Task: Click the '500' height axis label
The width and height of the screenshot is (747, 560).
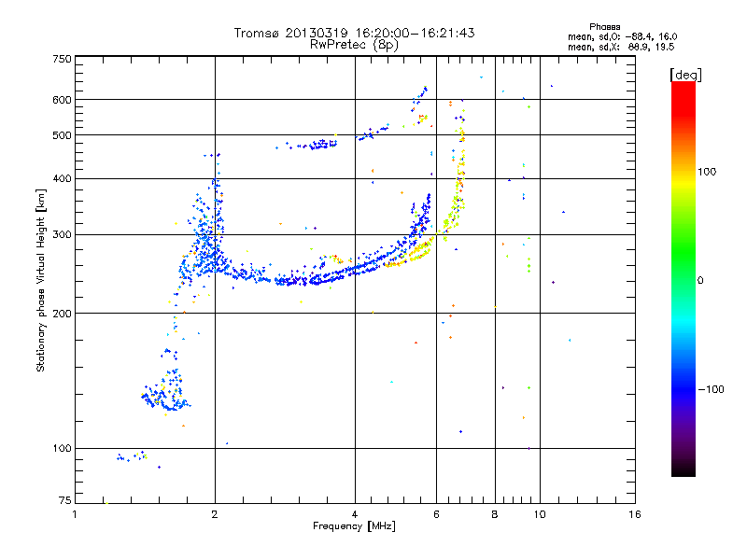Action: pos(62,135)
